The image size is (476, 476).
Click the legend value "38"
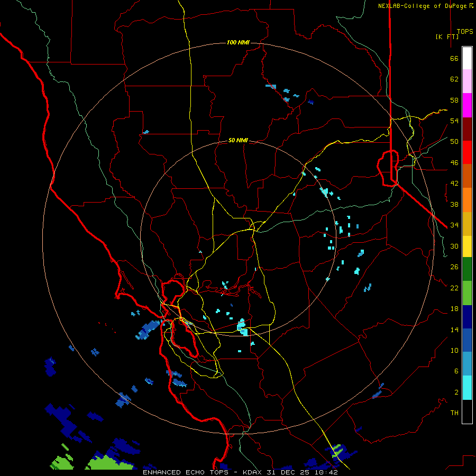click(x=454, y=204)
